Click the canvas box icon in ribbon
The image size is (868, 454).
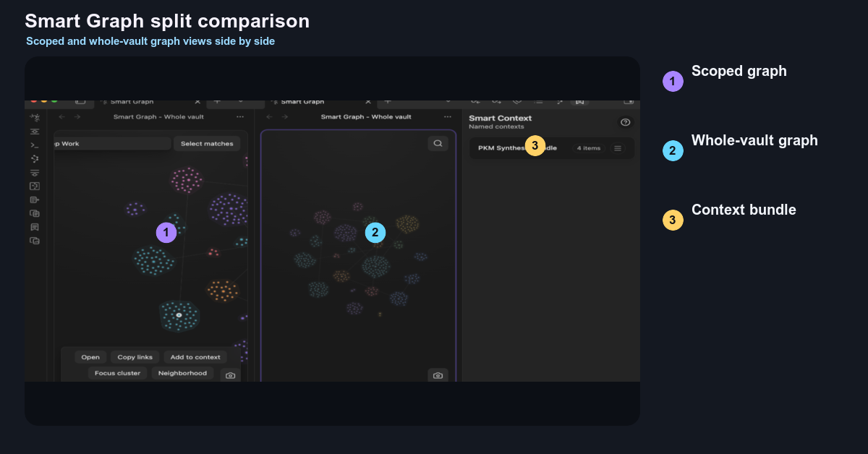(x=35, y=187)
